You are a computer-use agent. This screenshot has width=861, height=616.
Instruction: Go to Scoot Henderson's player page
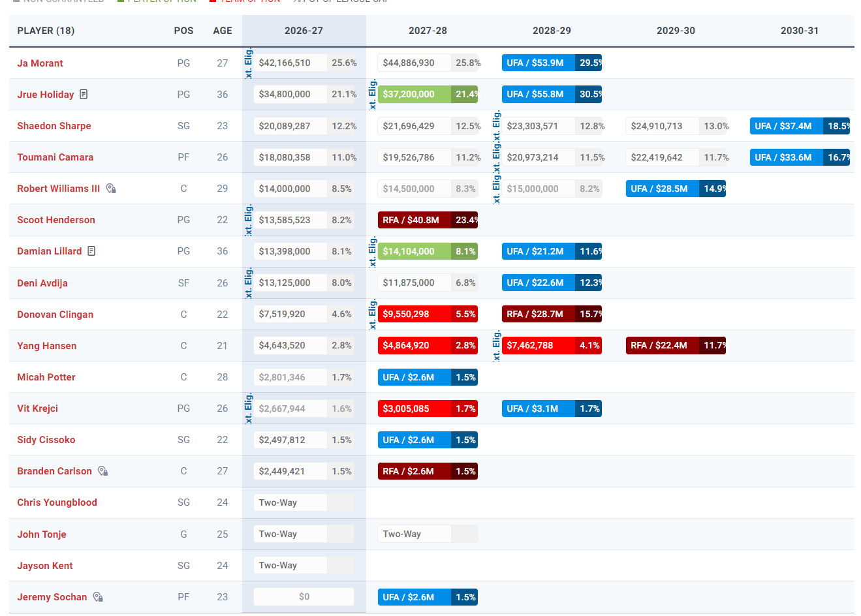click(x=56, y=220)
